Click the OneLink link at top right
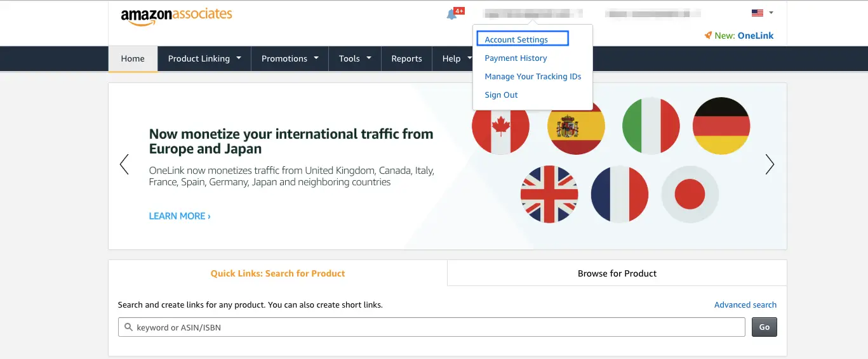 coord(756,36)
